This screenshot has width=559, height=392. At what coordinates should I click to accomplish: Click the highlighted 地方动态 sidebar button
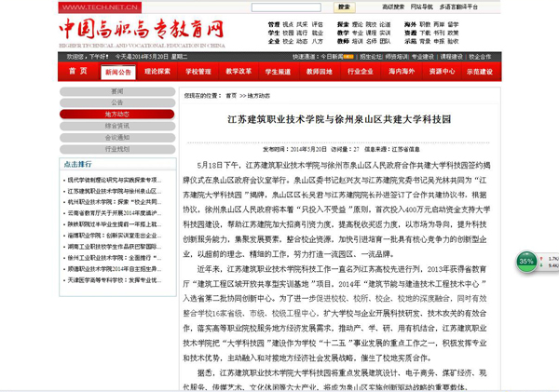point(117,114)
